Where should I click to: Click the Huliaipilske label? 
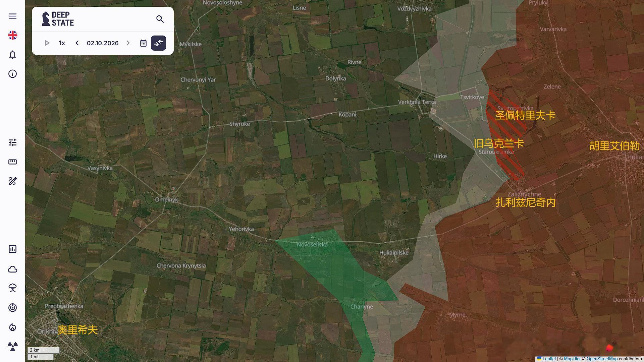[x=394, y=252]
